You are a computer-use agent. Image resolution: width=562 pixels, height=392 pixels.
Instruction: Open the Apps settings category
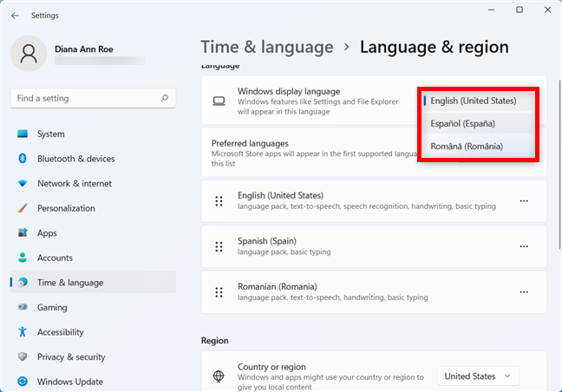coord(47,233)
